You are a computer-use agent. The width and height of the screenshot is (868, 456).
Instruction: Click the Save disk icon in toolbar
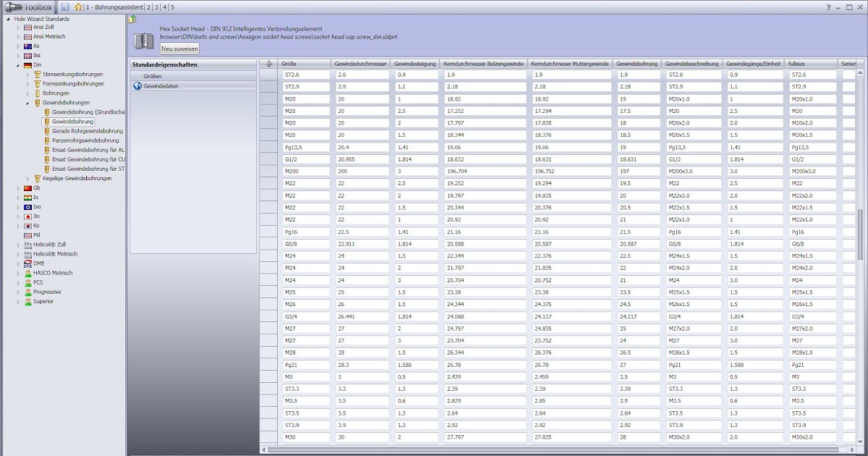(66, 7)
